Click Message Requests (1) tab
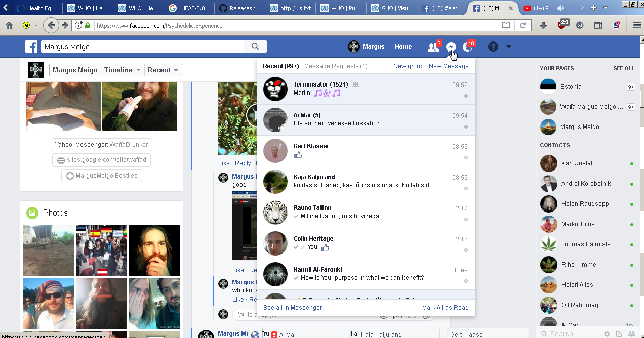The width and height of the screenshot is (644, 338). [x=336, y=66]
